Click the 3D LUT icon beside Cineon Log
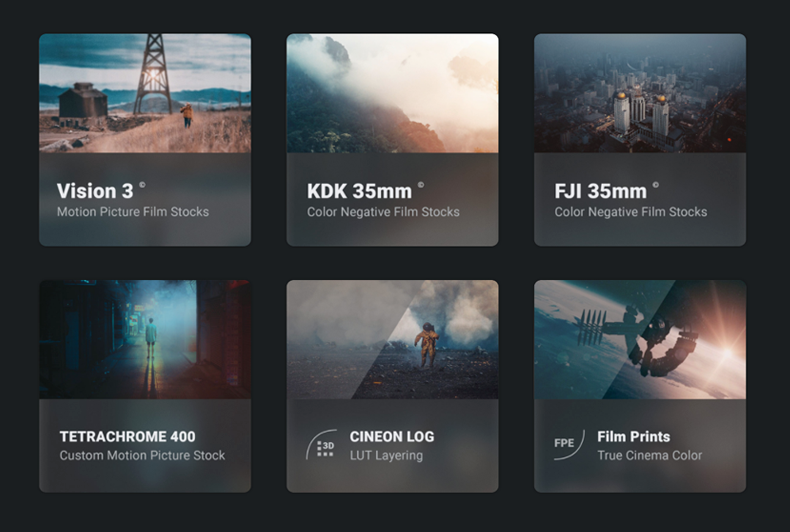This screenshot has width=790, height=532. pyautogui.click(x=321, y=445)
